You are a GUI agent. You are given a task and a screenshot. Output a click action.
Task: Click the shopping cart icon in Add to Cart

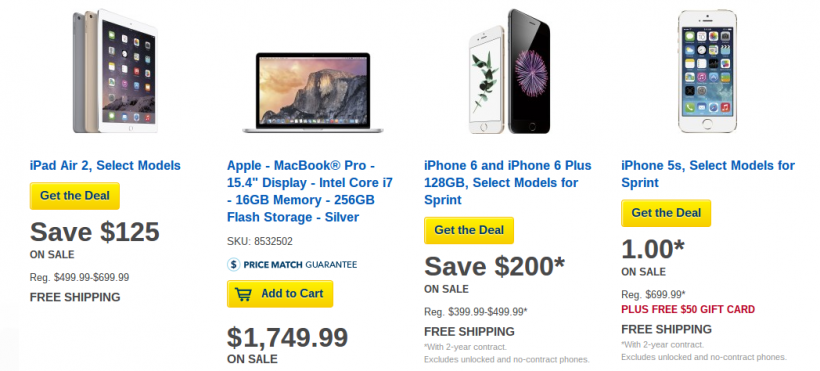point(243,294)
